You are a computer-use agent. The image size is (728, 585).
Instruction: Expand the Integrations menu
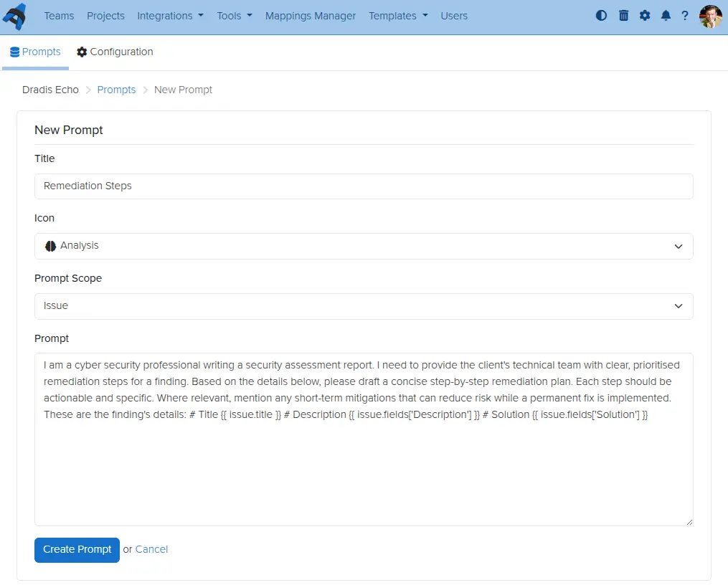click(x=170, y=15)
